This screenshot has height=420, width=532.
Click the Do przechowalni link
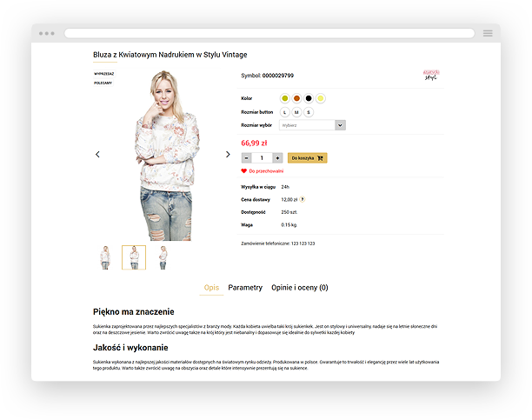266,171
